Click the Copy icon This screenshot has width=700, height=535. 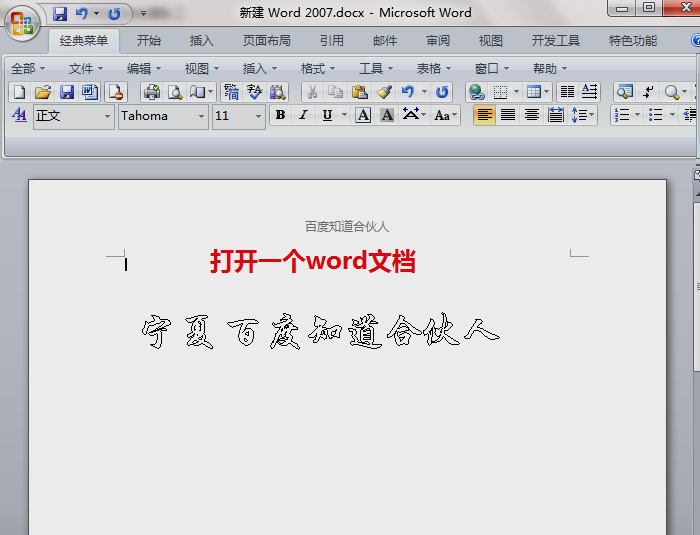tap(335, 92)
